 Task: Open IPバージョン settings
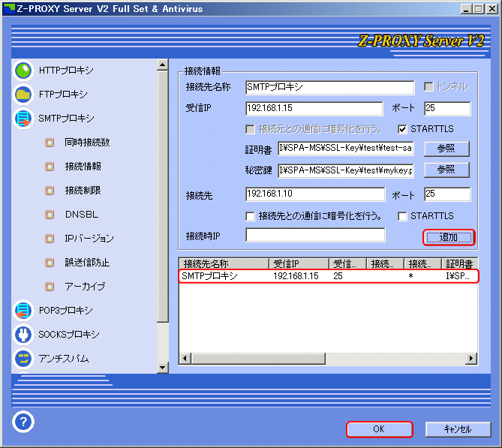point(89,238)
